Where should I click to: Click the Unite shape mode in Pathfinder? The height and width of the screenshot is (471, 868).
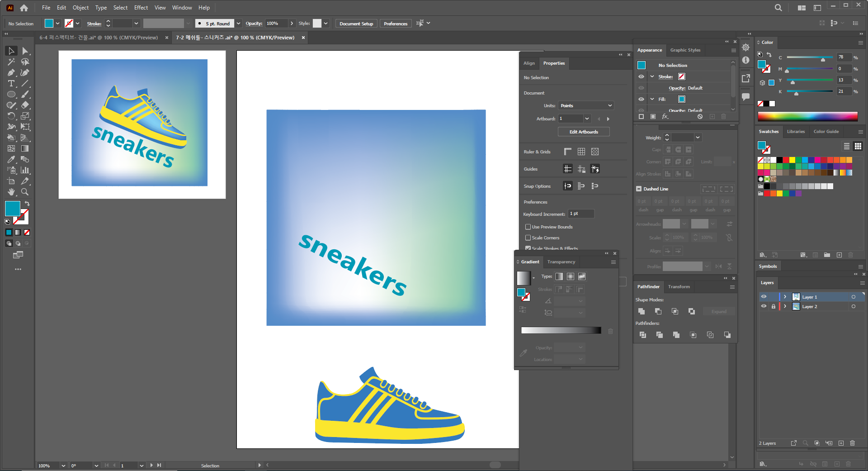(642, 311)
